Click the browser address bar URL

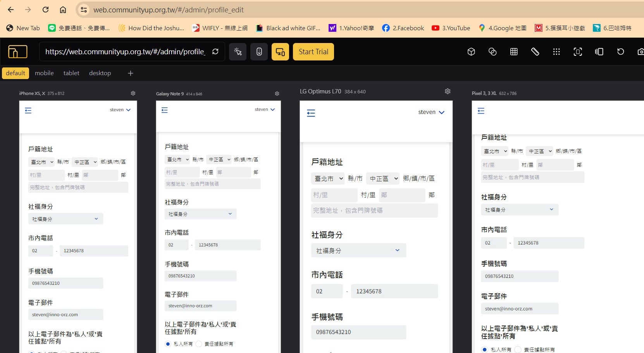click(x=169, y=10)
